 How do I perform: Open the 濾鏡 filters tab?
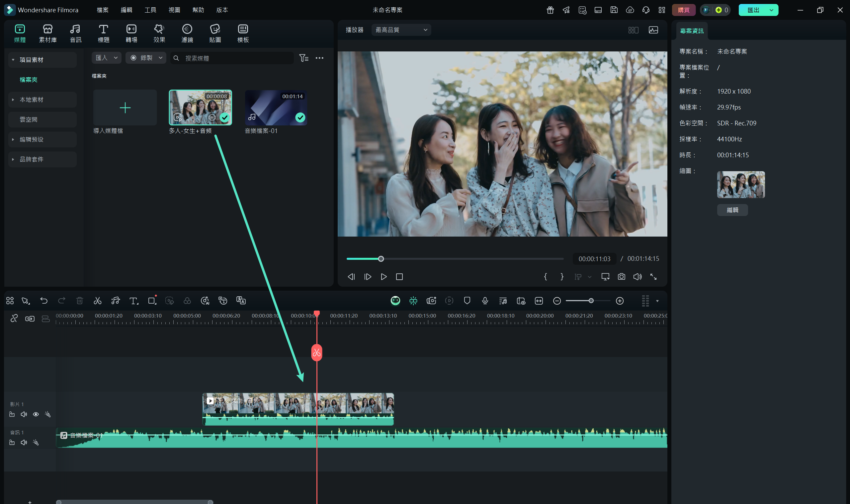(187, 33)
